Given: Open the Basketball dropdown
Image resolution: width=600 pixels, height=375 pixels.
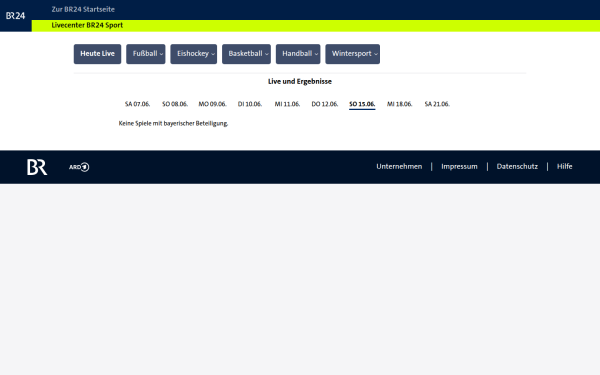Looking at the screenshot, I should (x=246, y=54).
